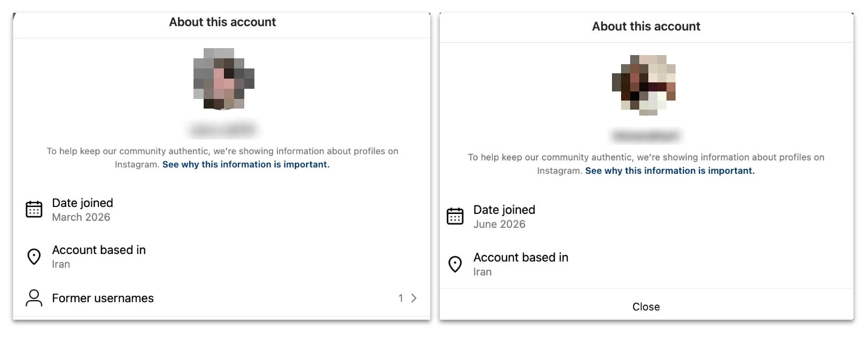Click 'Account based in' label in right dialog
The width and height of the screenshot is (868, 338).
(521, 257)
